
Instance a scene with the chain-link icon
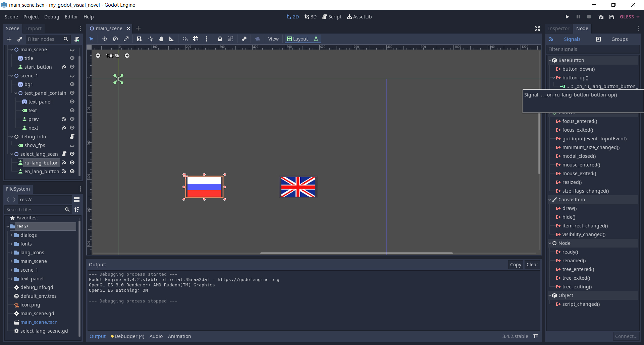20,39
